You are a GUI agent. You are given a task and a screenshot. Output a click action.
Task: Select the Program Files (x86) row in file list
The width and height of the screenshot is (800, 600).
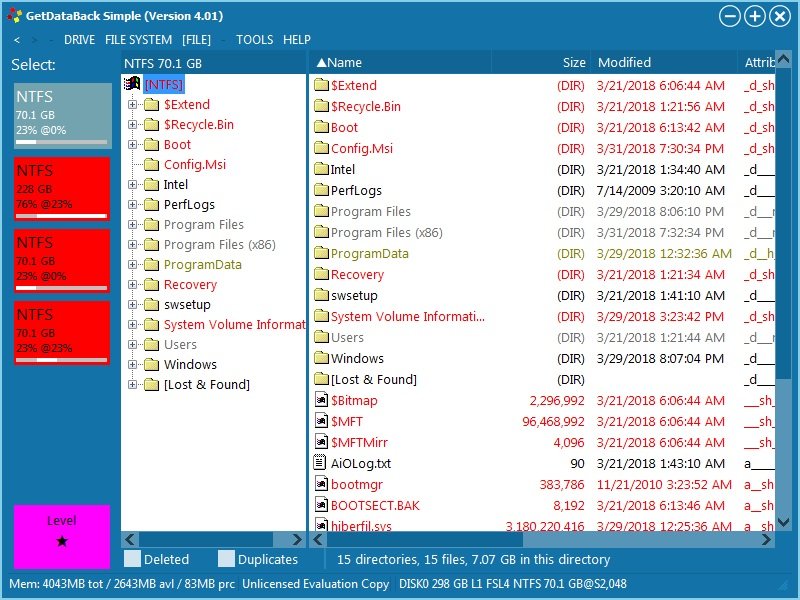click(x=542, y=232)
